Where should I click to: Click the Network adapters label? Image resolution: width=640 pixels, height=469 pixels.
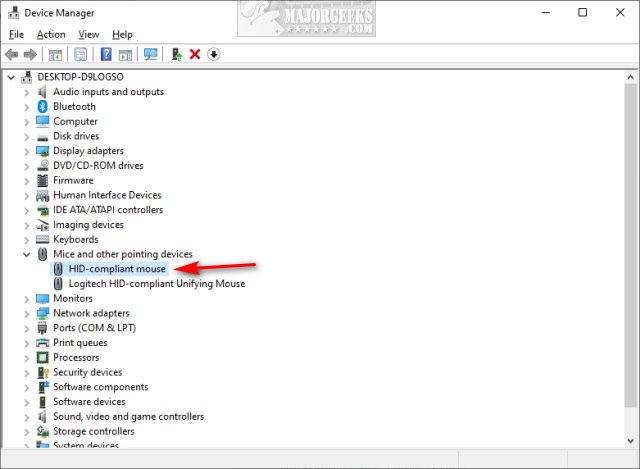click(x=91, y=313)
